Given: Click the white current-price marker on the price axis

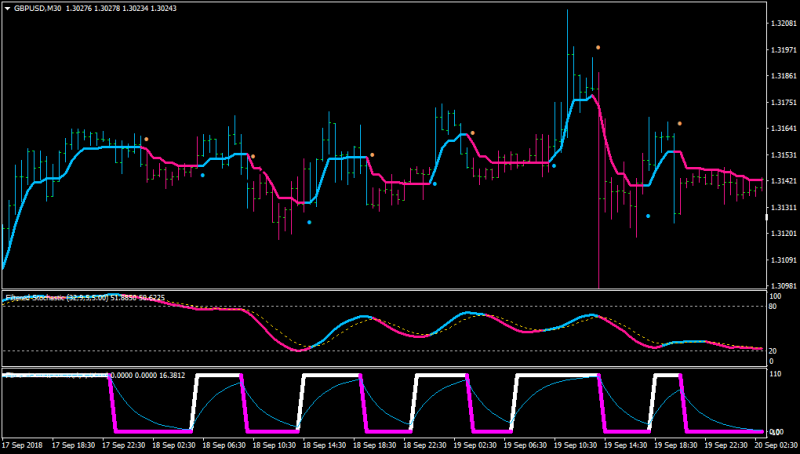Looking at the screenshot, I should pos(767,218).
